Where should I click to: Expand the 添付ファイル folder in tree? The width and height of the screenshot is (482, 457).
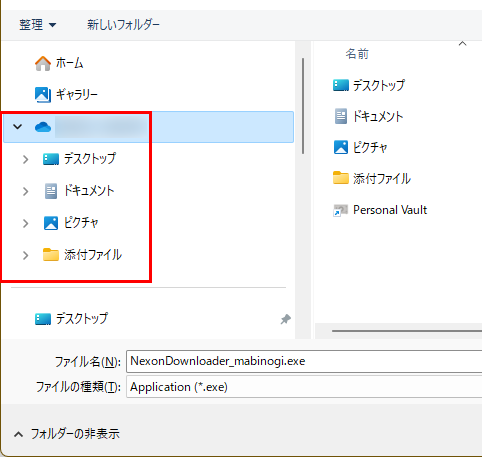pyautogui.click(x=25, y=255)
